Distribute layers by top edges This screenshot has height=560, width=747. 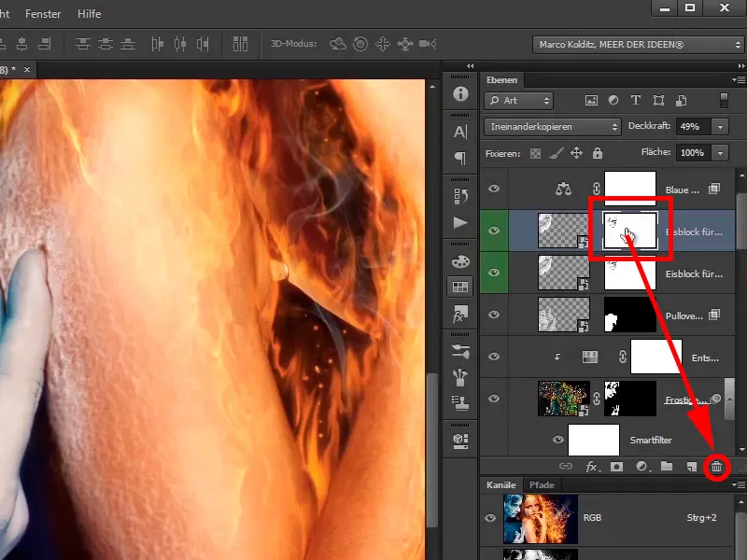point(83,44)
